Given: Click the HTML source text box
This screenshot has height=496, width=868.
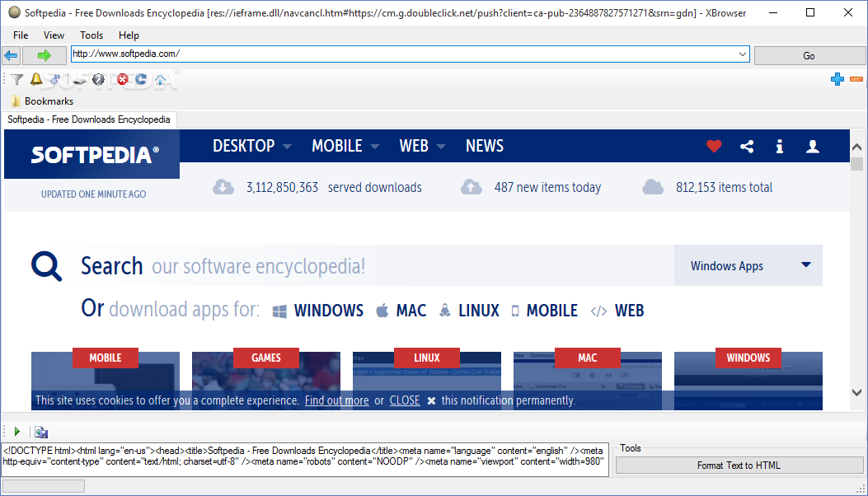Looking at the screenshot, I should click(305, 459).
